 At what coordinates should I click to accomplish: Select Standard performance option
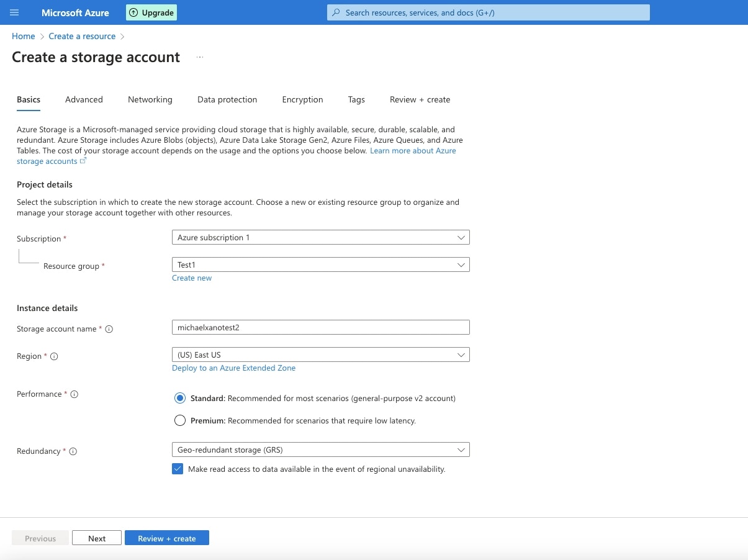180,398
